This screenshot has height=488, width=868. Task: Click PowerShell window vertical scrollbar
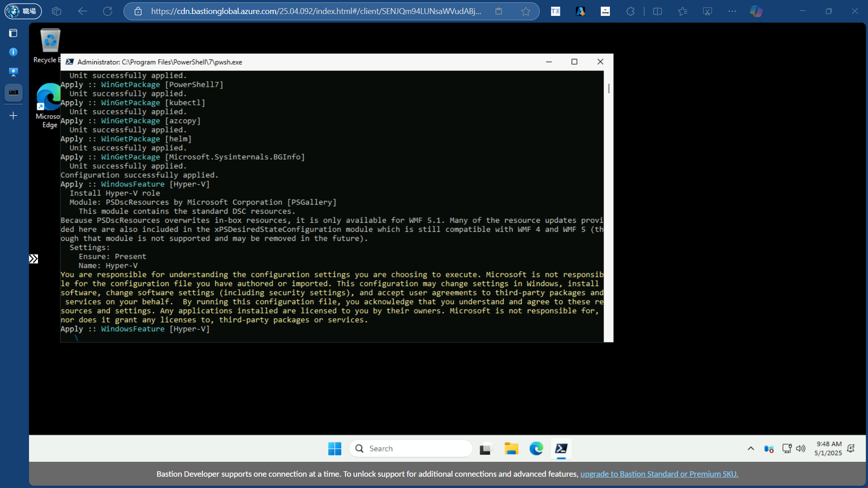tap(609, 89)
